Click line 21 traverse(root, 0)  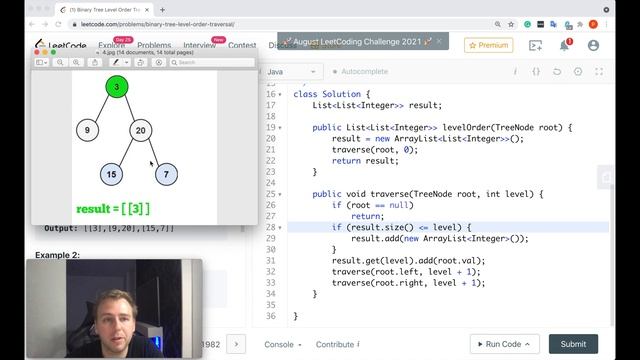coord(375,150)
